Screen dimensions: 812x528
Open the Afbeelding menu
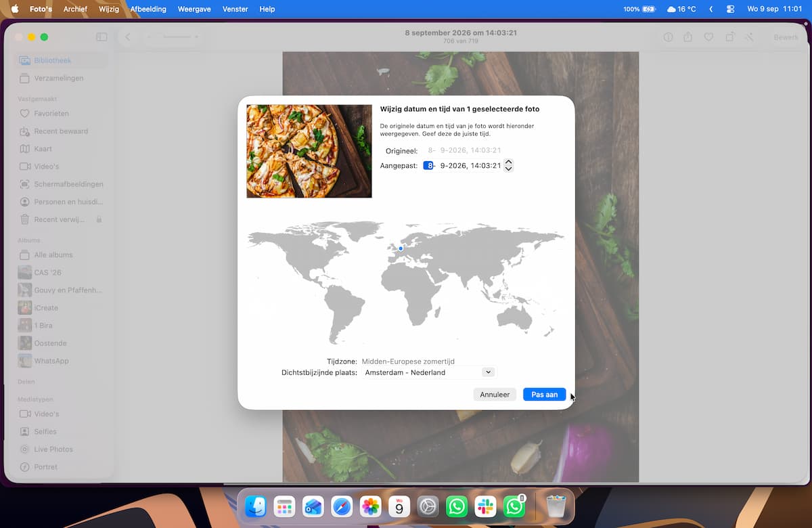(x=149, y=9)
